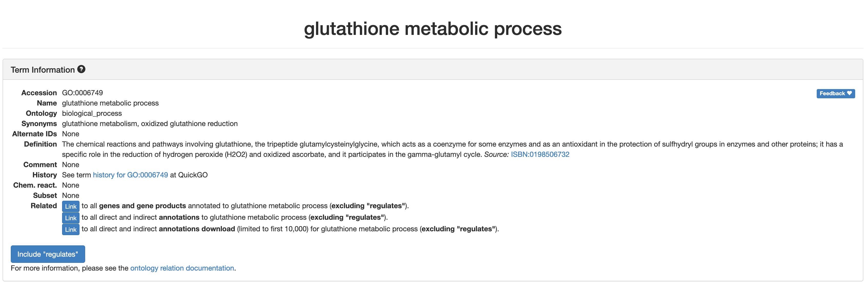Screen dimensions: 868x288
Task: Click Link for annotations download
Action: (71, 229)
